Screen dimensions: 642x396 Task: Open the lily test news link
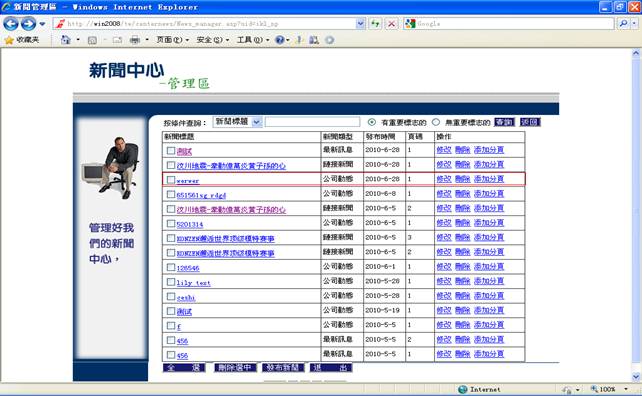[x=193, y=283]
